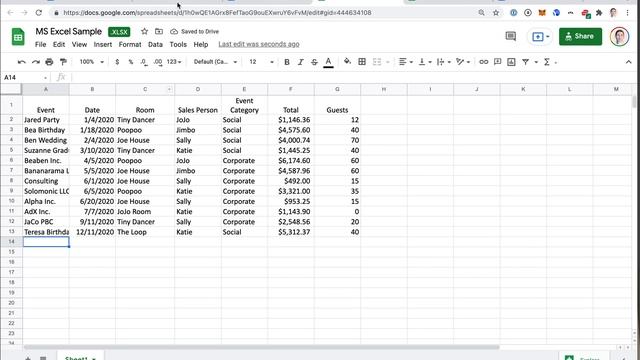This screenshot has width=640, height=360.
Task: Open the Tools menu
Action: tap(178, 44)
